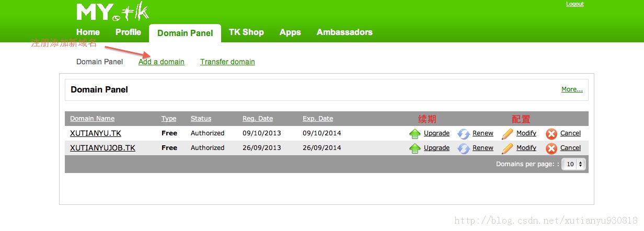Click the Authorized status for XUTIANYU.TK
The width and height of the screenshot is (644, 231).
click(208, 133)
